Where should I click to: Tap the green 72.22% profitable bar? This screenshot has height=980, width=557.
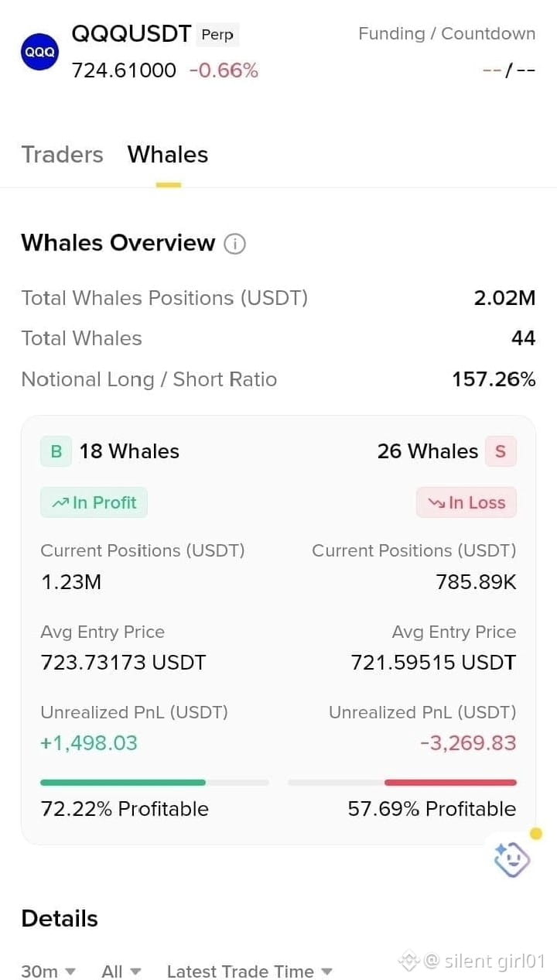tap(123, 783)
